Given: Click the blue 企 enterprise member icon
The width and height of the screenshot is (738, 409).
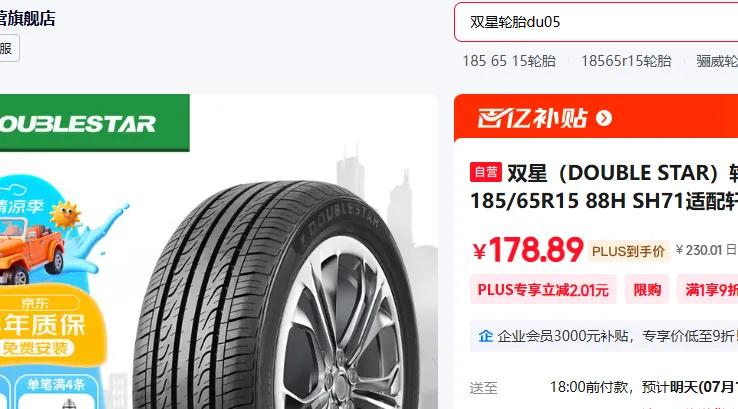Looking at the screenshot, I should [485, 336].
